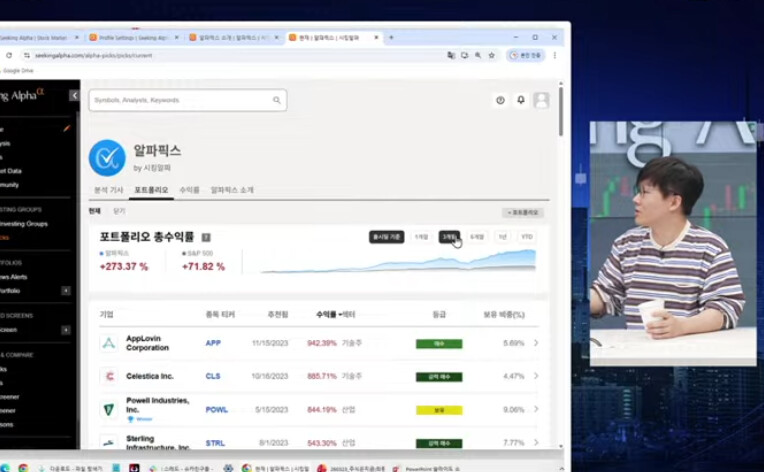Click the portfolio performance chart

click(x=398, y=261)
